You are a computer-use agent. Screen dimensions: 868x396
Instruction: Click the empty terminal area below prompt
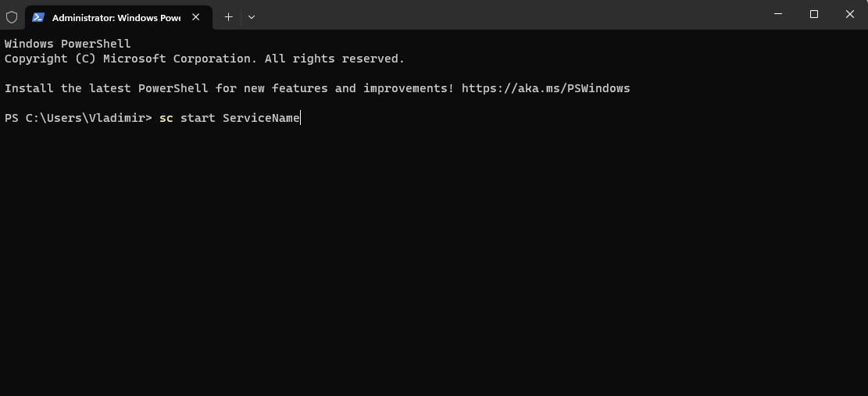coord(434,258)
